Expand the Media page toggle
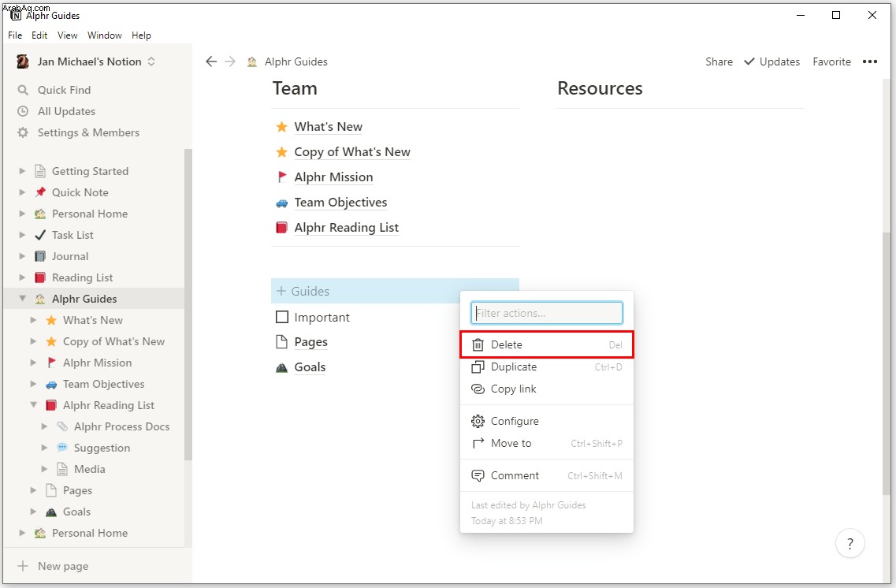 tap(44, 469)
